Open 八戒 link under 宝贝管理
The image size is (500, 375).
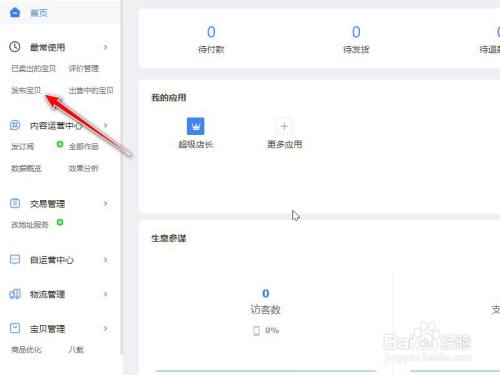point(76,350)
